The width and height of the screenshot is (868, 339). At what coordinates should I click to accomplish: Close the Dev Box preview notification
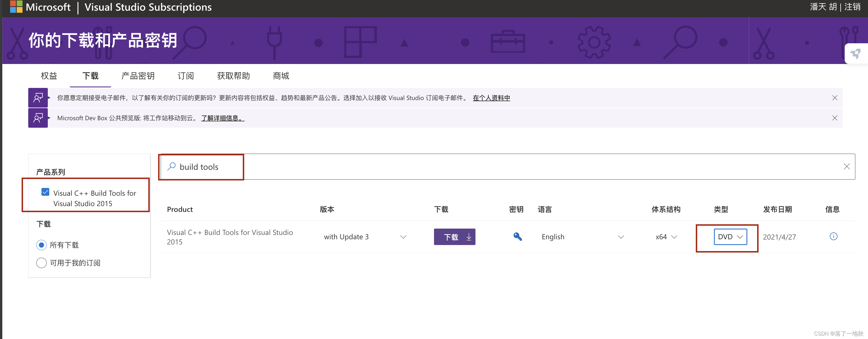pyautogui.click(x=834, y=118)
